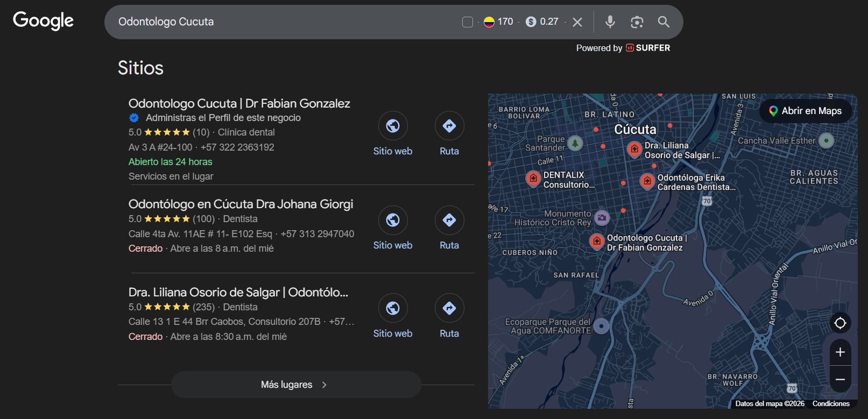Submit search with magnifying glass icon

664,22
